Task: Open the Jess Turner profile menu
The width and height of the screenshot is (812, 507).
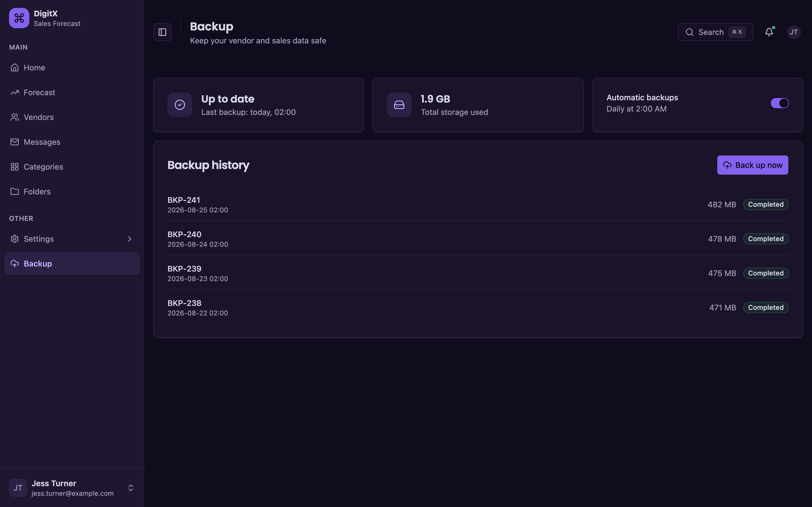Action: 72,488
